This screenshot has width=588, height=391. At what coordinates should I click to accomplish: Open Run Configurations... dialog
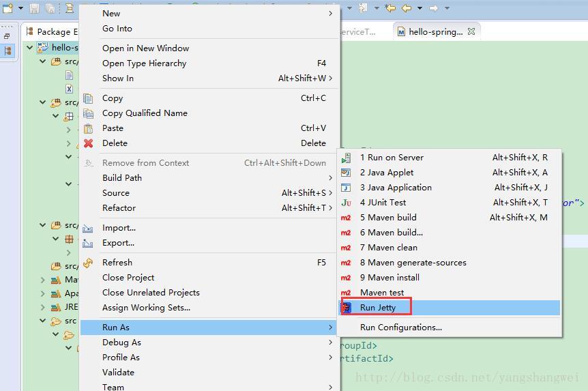pyautogui.click(x=450, y=328)
